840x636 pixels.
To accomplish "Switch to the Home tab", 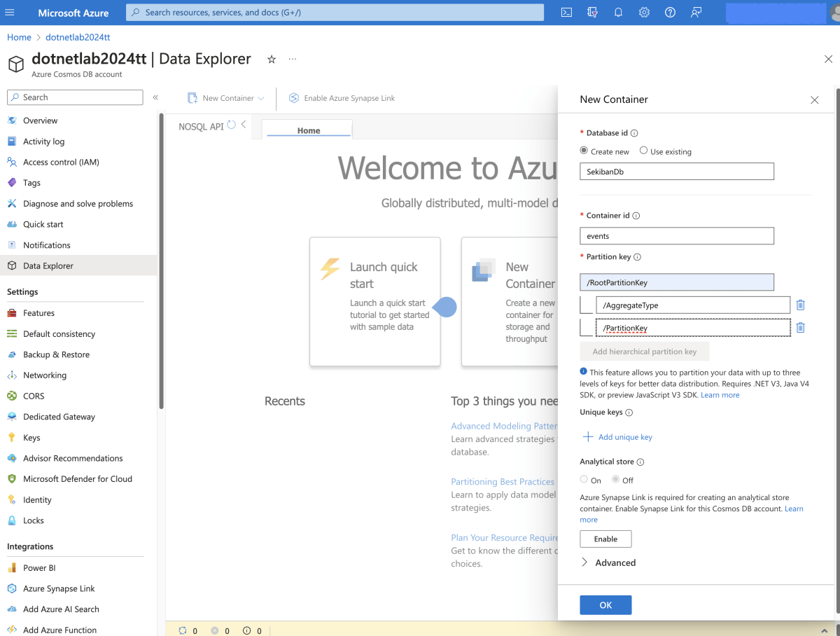I will coord(308,130).
